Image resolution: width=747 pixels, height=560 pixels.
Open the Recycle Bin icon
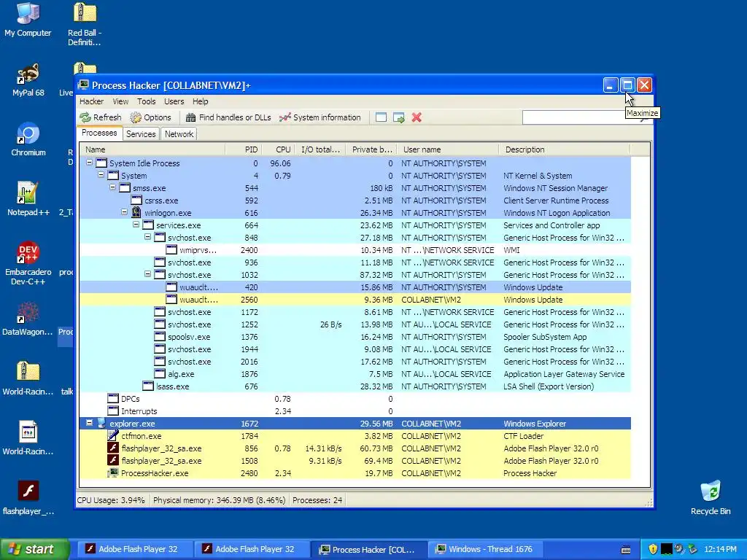coord(711,498)
